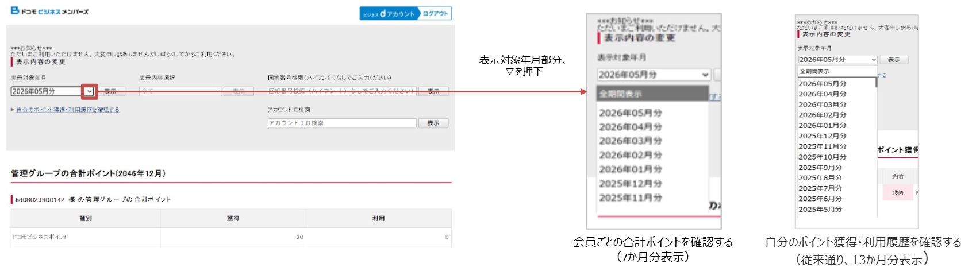Image resolution: width=980 pixels, height=271 pixels.
Task: Click the ログアウト button
Action: coord(436,14)
